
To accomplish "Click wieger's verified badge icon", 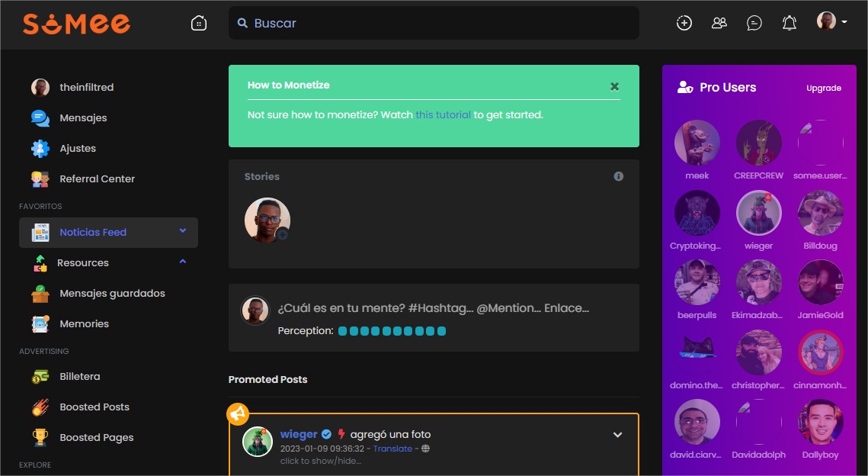I will 327,435.
